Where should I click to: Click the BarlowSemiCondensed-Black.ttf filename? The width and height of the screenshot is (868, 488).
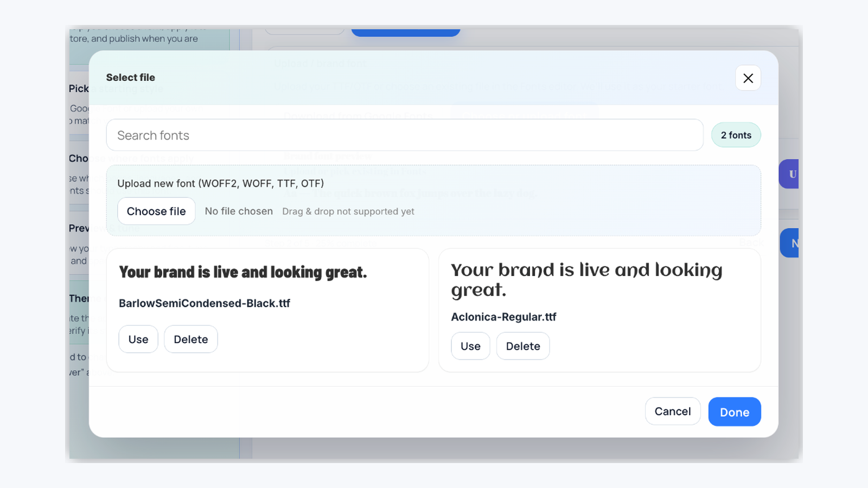pyautogui.click(x=205, y=303)
